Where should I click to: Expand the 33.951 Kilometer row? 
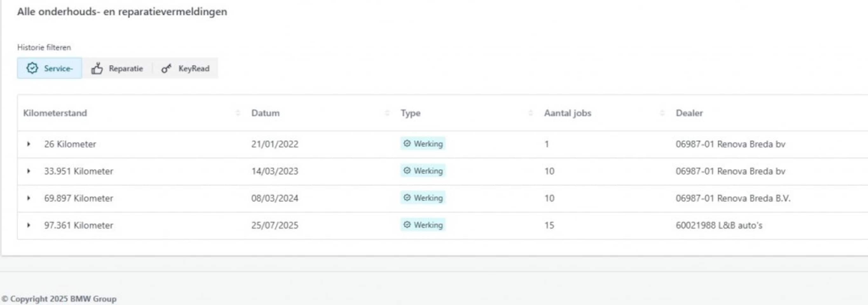29,171
